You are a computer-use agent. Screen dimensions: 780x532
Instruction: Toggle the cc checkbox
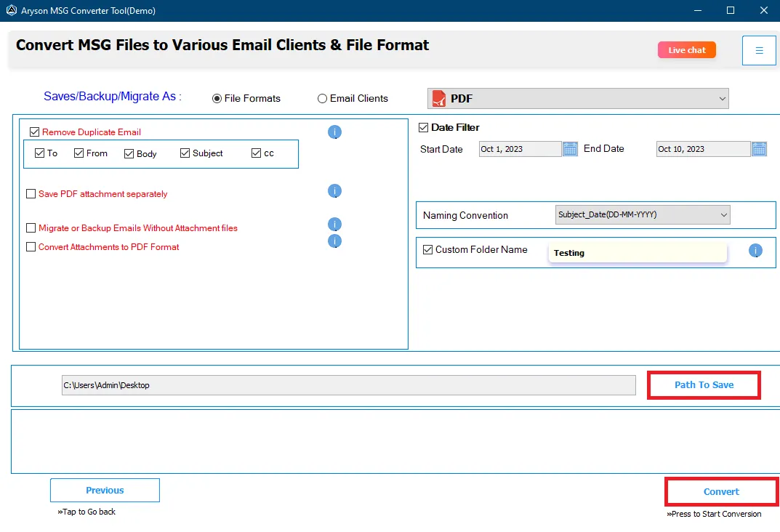[256, 153]
